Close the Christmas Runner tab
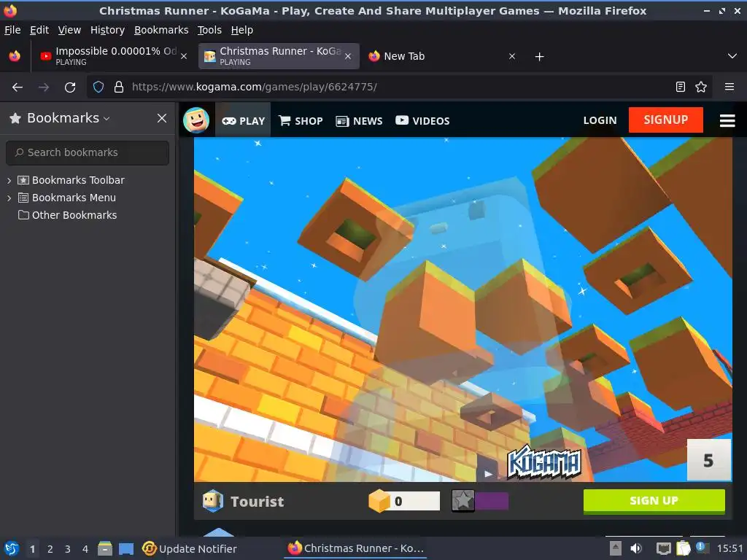This screenshot has width=747, height=560. [x=348, y=56]
